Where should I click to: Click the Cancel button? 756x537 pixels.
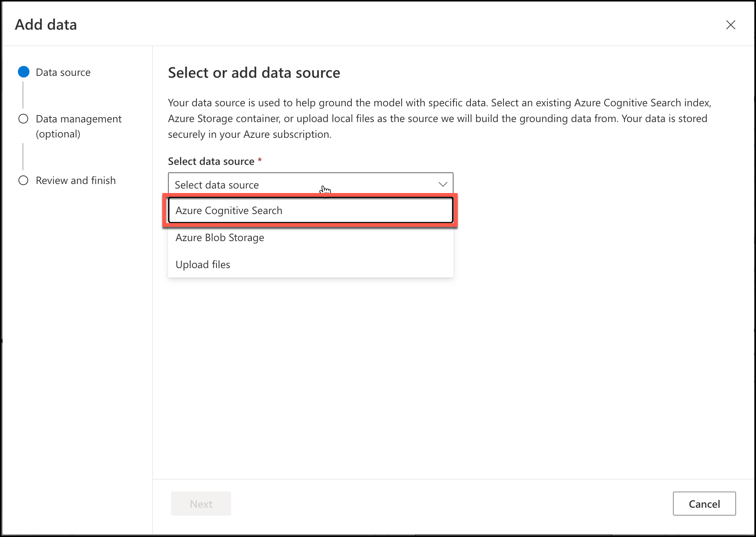tap(704, 504)
